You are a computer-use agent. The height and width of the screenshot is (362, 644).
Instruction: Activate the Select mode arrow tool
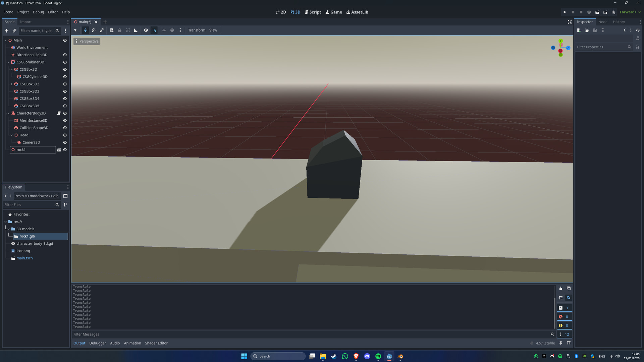75,30
